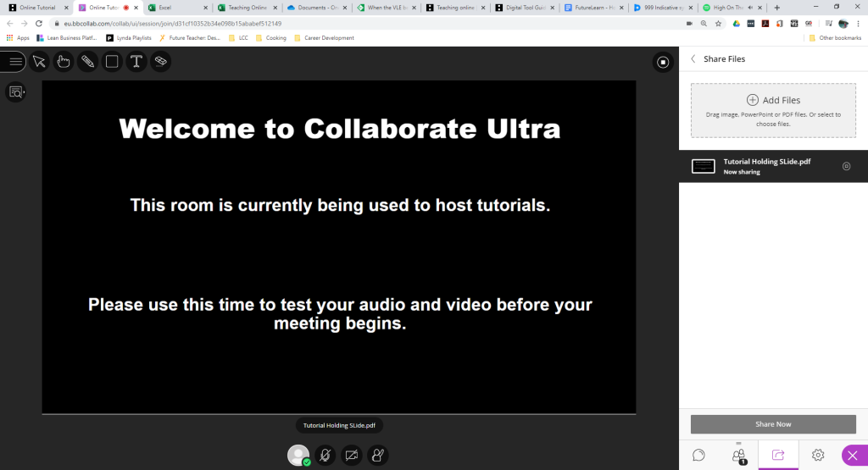Close the Collaborate panel with purple X
This screenshot has width=868, height=470.
[x=853, y=456]
